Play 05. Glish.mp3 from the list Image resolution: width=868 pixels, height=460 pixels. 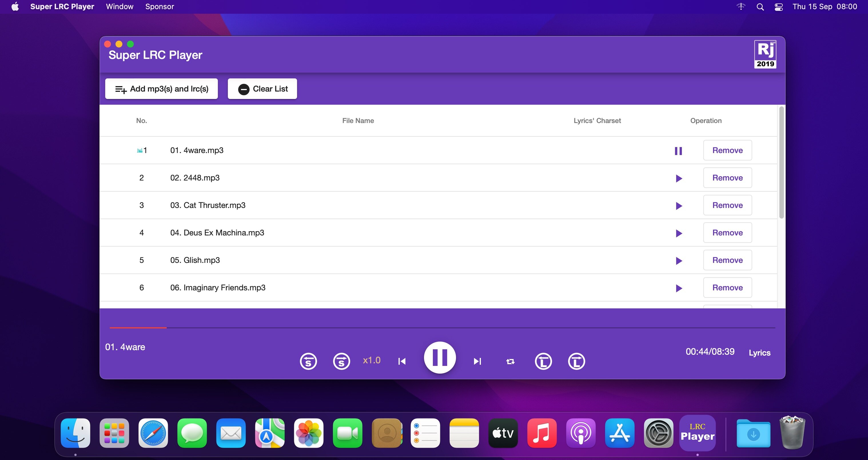(x=679, y=261)
